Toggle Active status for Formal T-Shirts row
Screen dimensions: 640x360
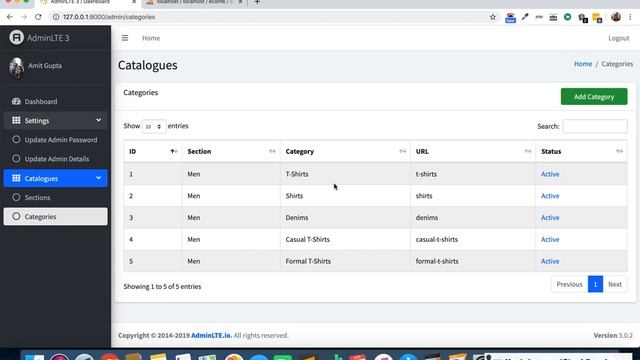550,261
